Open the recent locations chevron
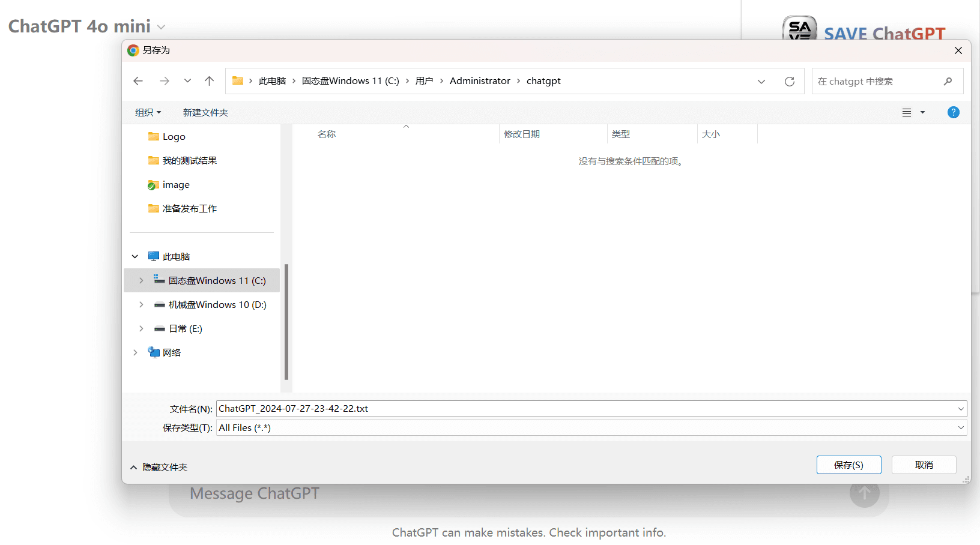This screenshot has height=545, width=980. (187, 81)
